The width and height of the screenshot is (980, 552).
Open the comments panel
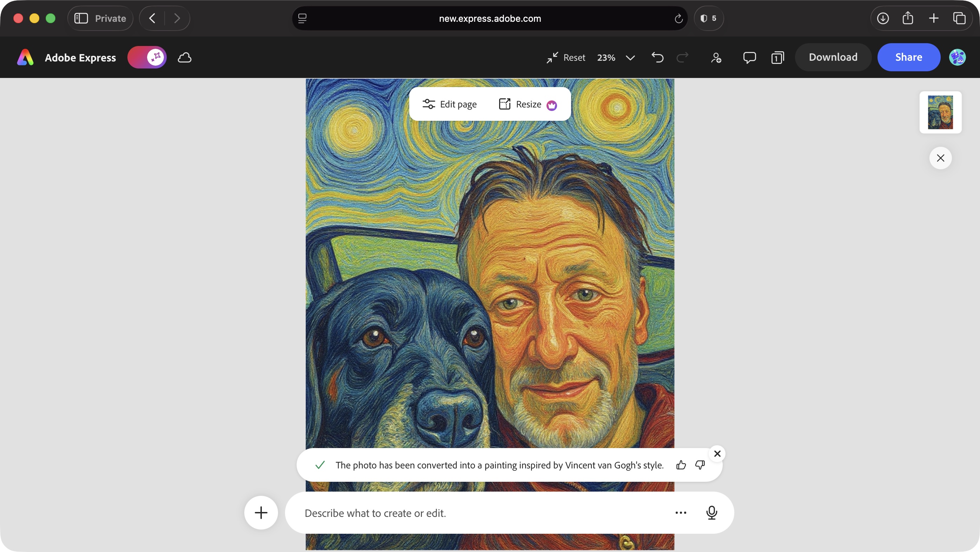pyautogui.click(x=749, y=58)
